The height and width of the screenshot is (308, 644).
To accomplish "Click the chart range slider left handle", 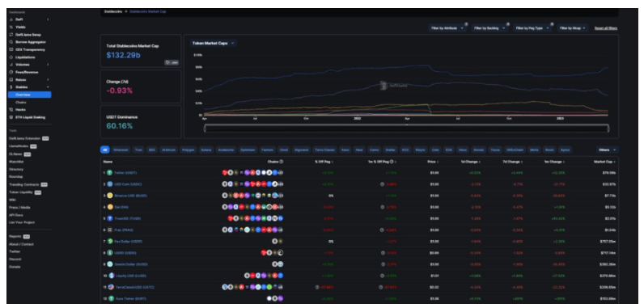I will pyautogui.click(x=205, y=129).
